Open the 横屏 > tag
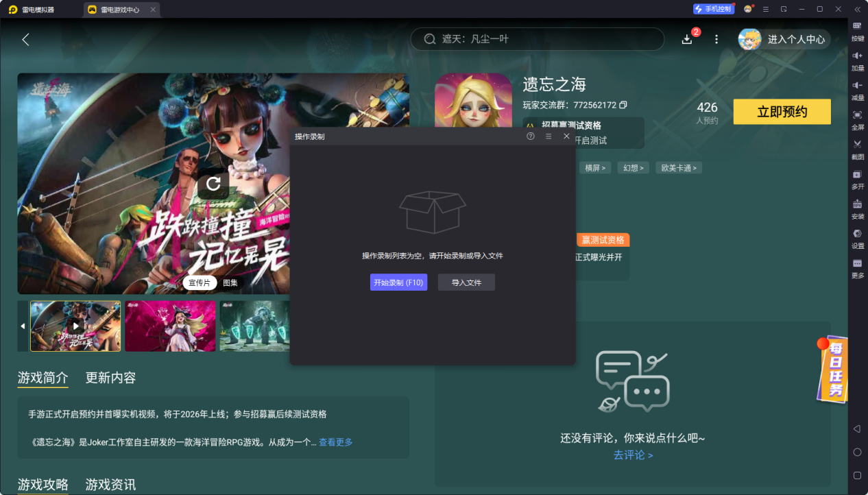This screenshot has height=495, width=868. point(595,168)
